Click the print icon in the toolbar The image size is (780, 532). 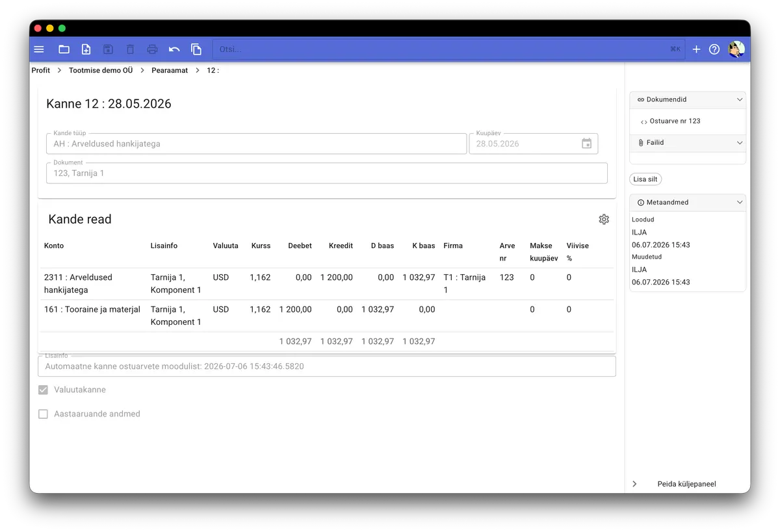pos(152,49)
